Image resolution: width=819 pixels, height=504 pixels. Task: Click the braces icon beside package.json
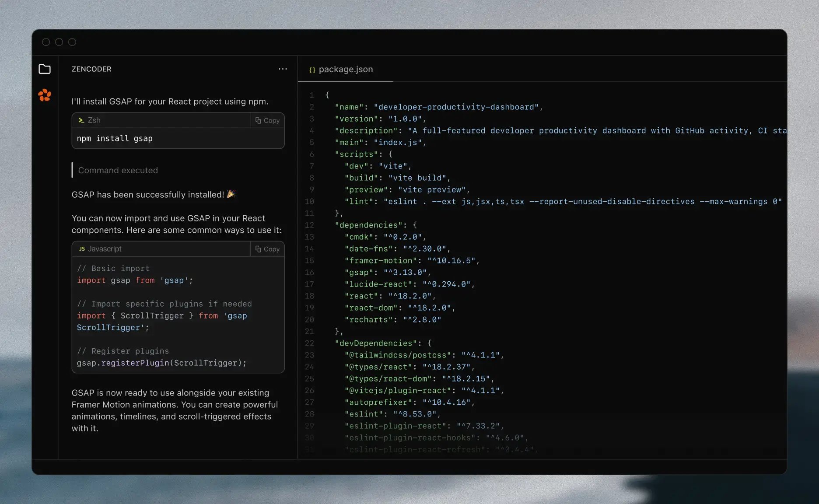(312, 70)
